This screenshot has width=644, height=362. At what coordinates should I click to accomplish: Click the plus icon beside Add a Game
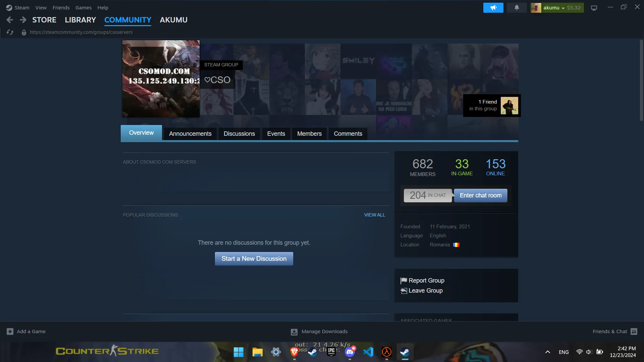pyautogui.click(x=10, y=331)
